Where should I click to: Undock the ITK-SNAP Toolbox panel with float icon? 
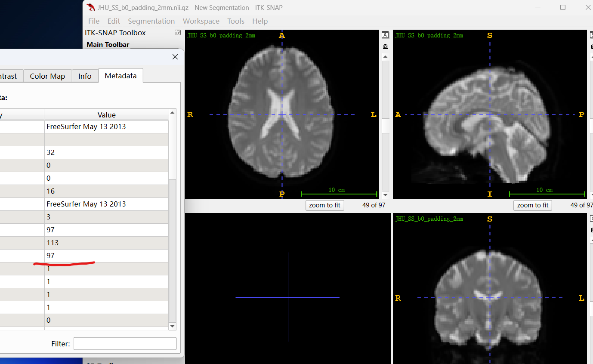(x=177, y=33)
